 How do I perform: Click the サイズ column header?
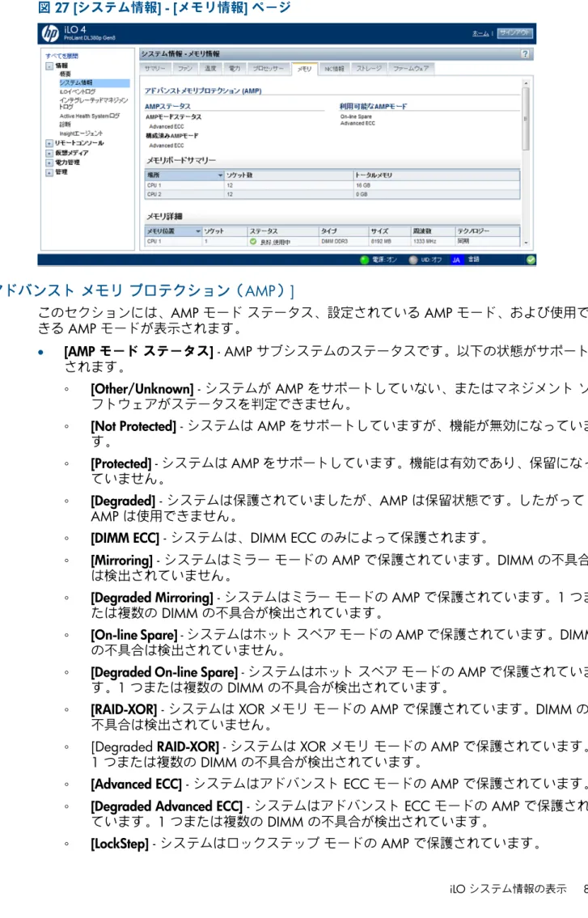pos(388,231)
